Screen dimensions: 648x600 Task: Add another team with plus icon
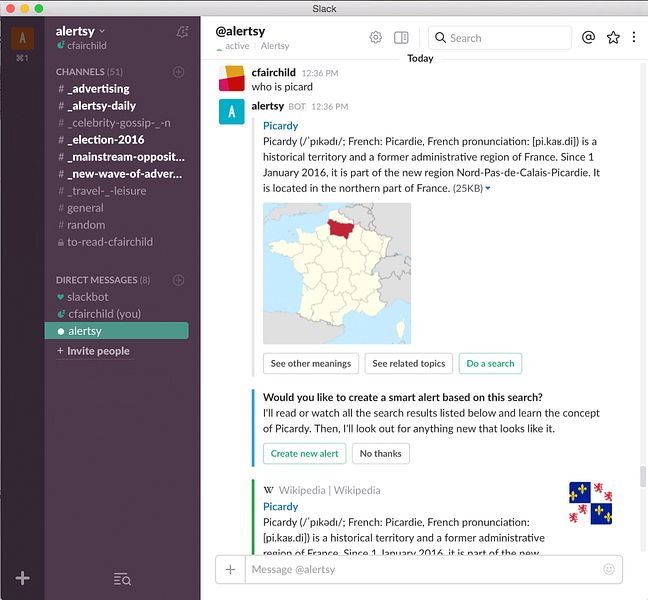click(22, 578)
